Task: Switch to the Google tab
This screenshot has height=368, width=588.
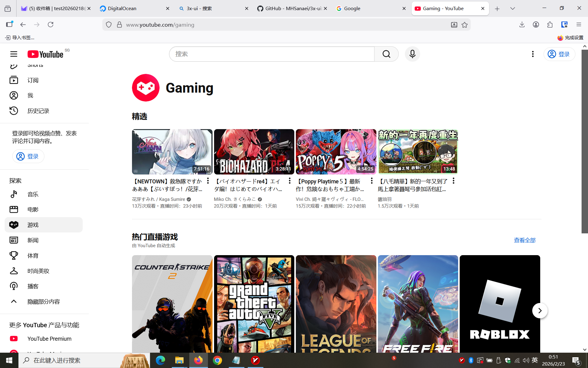Action: tap(371, 9)
